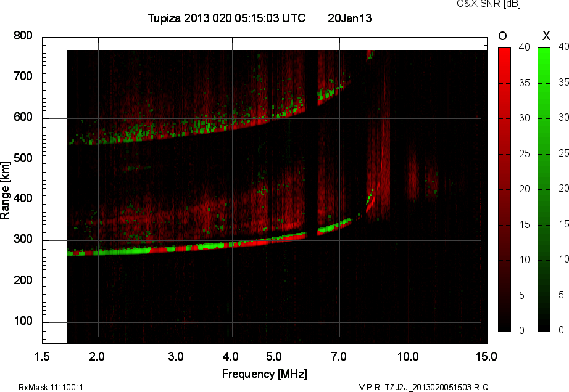Click the 15.0 MHz frequency tick label
This screenshot has height=392, width=569.
click(x=486, y=356)
